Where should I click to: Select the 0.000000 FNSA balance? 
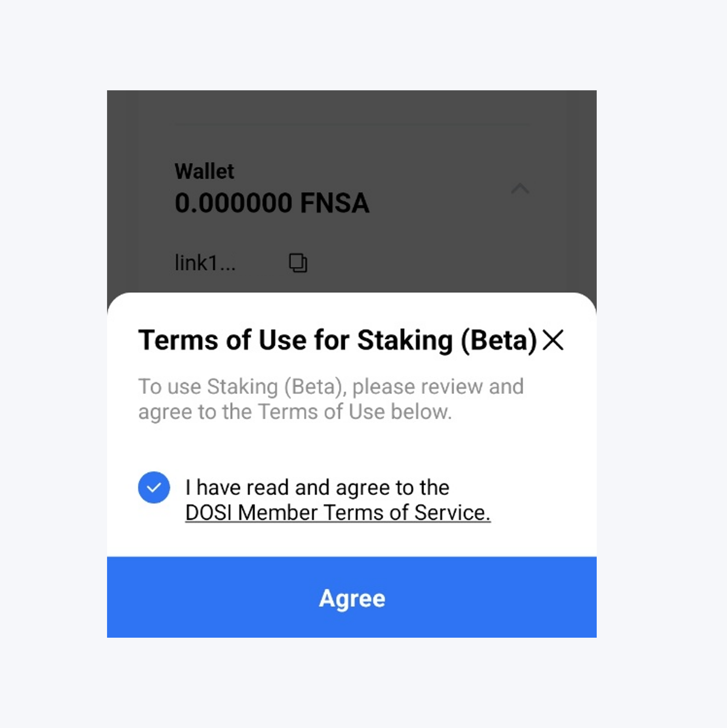point(271,203)
